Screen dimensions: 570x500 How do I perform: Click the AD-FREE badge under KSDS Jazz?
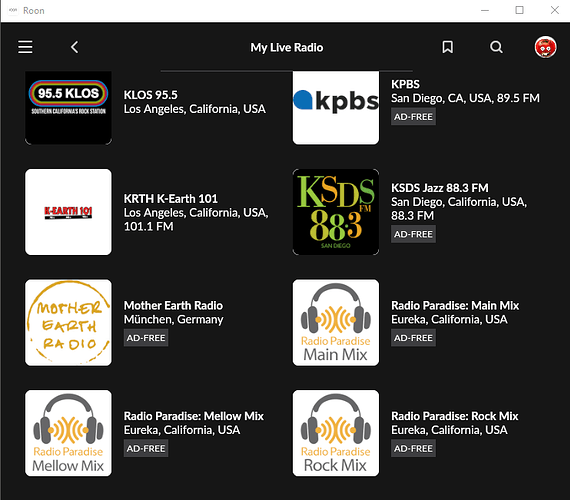[413, 234]
